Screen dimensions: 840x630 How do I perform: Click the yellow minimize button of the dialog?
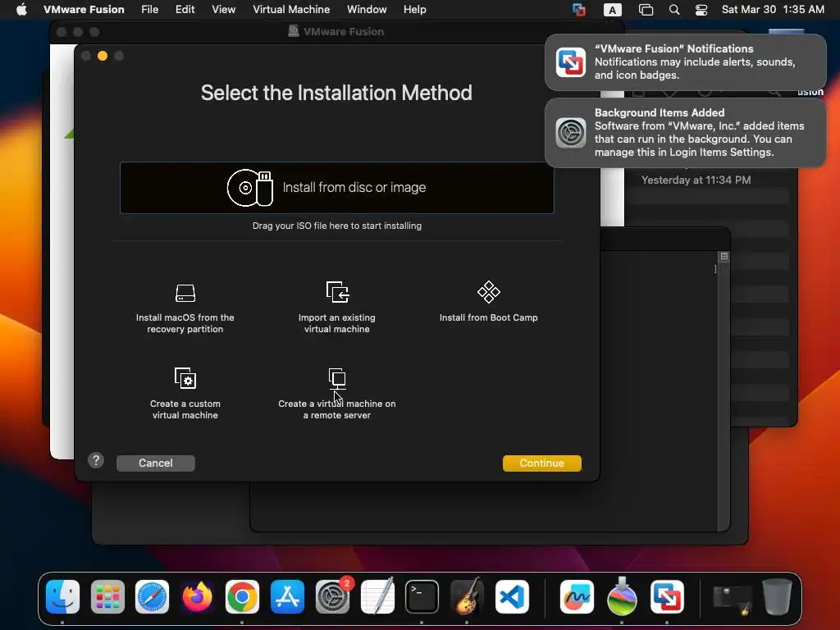click(103, 56)
